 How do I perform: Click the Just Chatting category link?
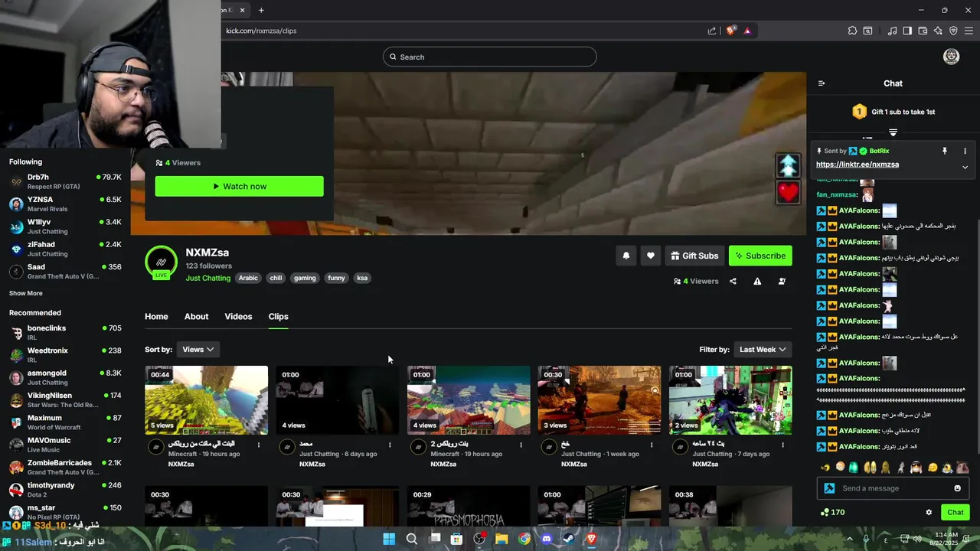207,278
